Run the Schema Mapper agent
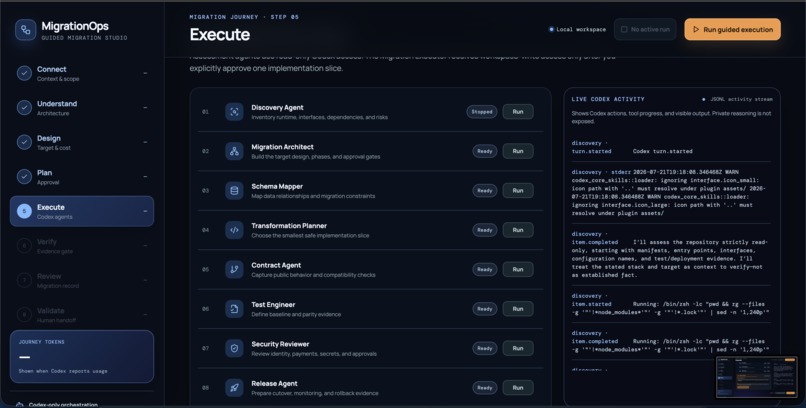The height and width of the screenshot is (408, 806). pyautogui.click(x=518, y=191)
